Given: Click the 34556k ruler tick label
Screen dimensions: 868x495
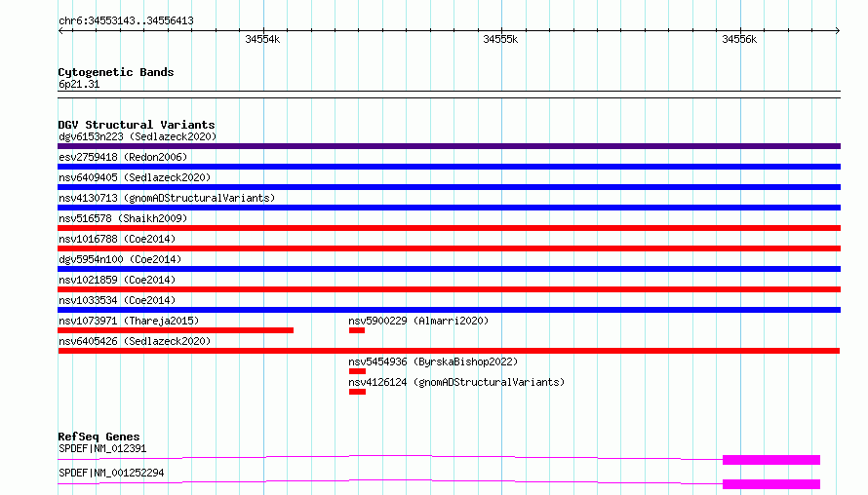Looking at the screenshot, I should 739,39.
